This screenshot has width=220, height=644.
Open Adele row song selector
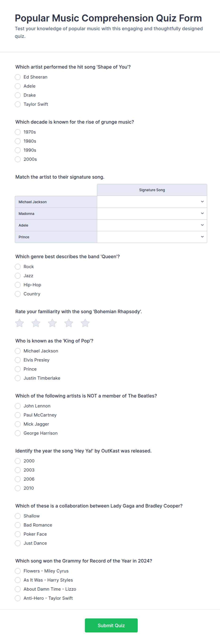pos(152,225)
